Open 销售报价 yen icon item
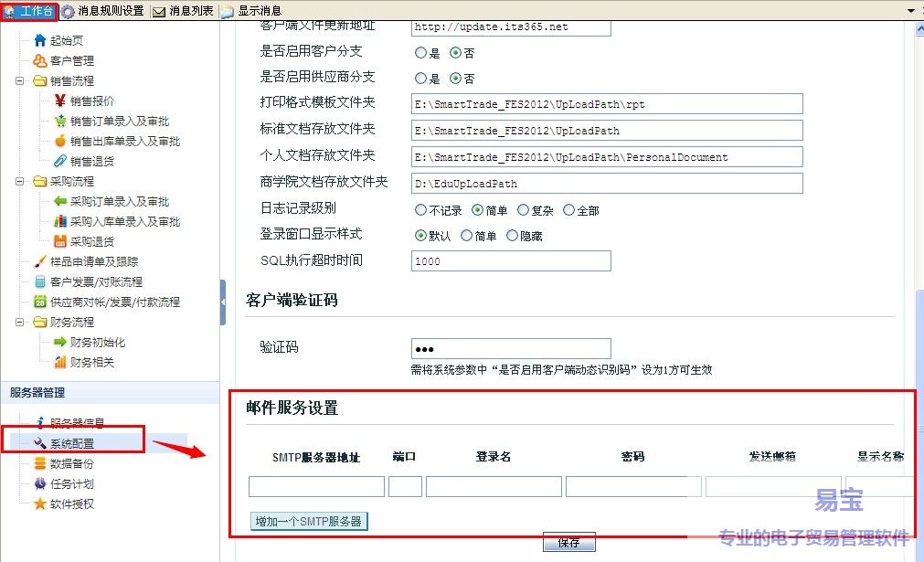Viewport: 924px width, 562px height. coord(91,101)
